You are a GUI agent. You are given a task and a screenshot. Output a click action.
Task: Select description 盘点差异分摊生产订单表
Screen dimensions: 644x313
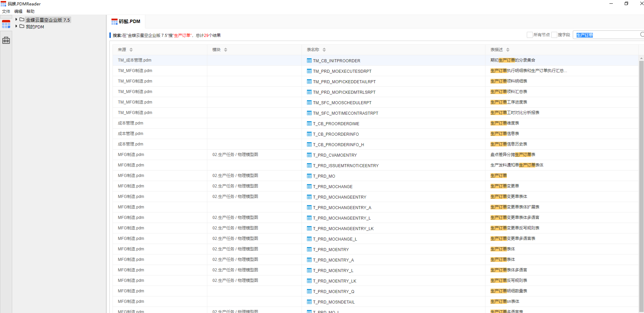point(513,155)
